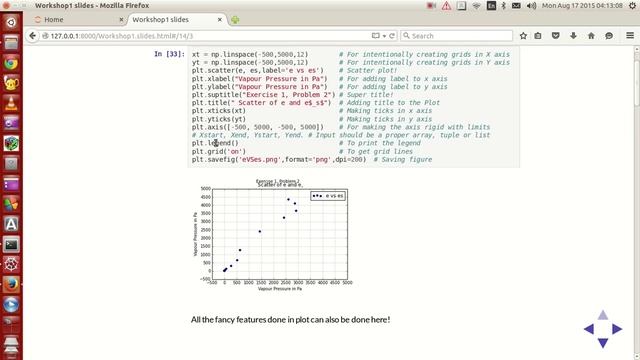This screenshot has width=640, height=360.
Task: Open the blue play-button app in launcher
Action: pyautogui.click(x=11, y=304)
